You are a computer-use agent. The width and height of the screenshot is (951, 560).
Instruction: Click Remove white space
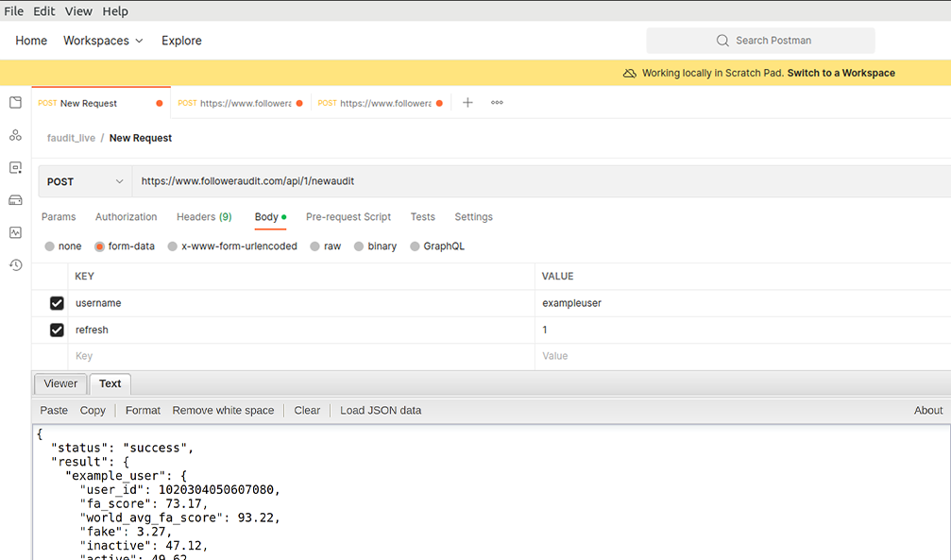pyautogui.click(x=223, y=411)
